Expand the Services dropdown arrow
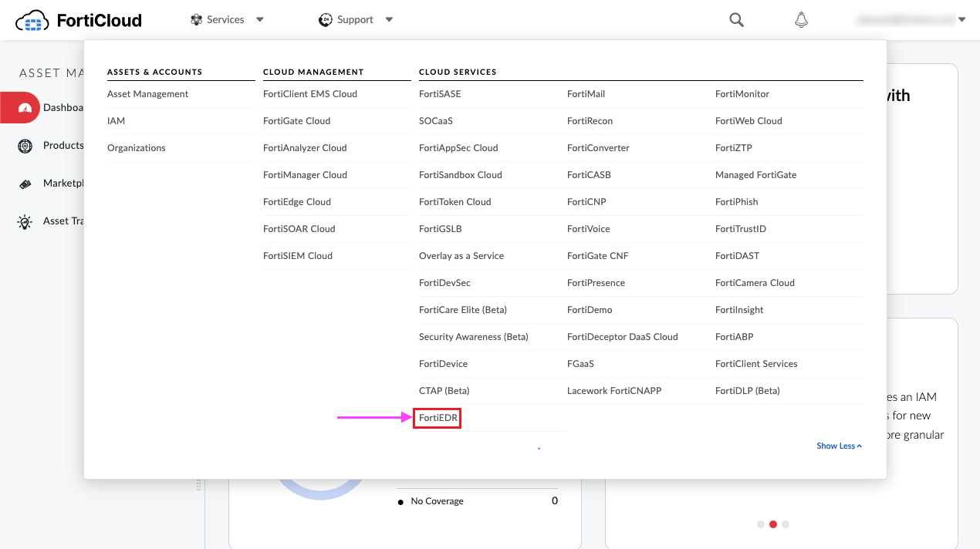Image resolution: width=980 pixels, height=549 pixels. [260, 20]
